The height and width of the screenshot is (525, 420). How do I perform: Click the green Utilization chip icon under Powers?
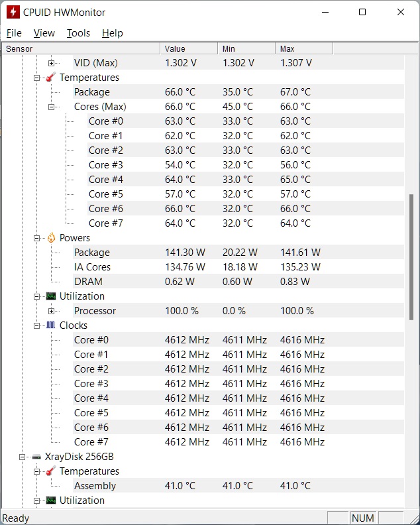pos(51,296)
